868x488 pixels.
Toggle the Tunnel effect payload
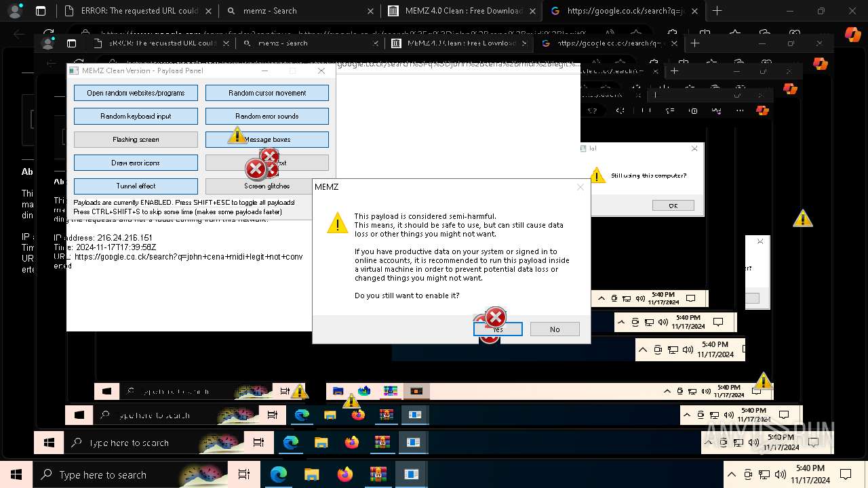click(x=136, y=186)
